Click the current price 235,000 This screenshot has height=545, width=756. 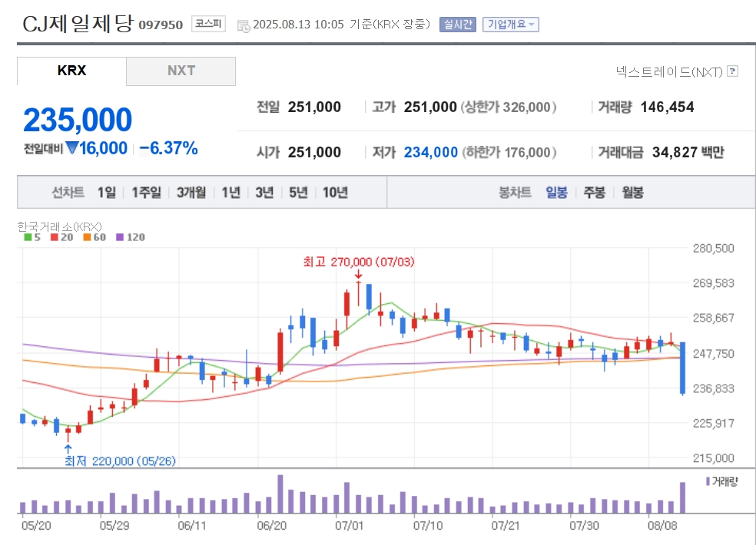[78, 120]
